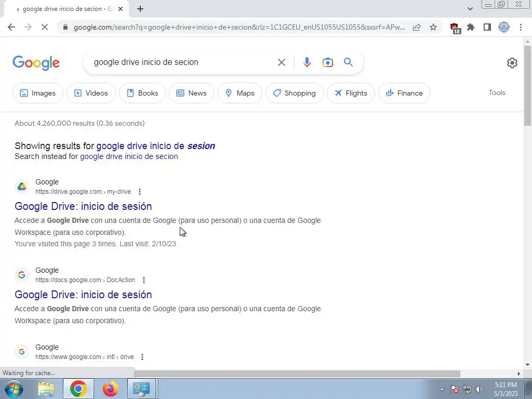Switch to Maps results

coord(240,93)
